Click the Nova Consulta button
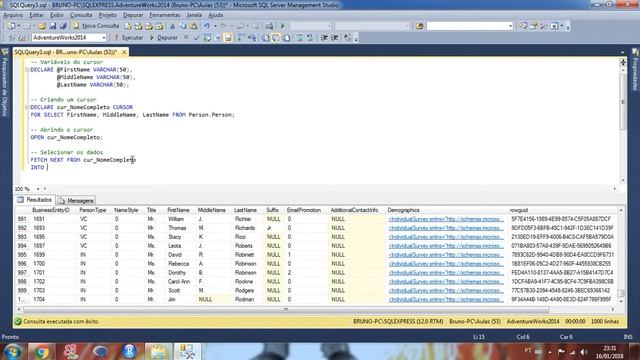This screenshot has height=360, width=640. coord(96,26)
